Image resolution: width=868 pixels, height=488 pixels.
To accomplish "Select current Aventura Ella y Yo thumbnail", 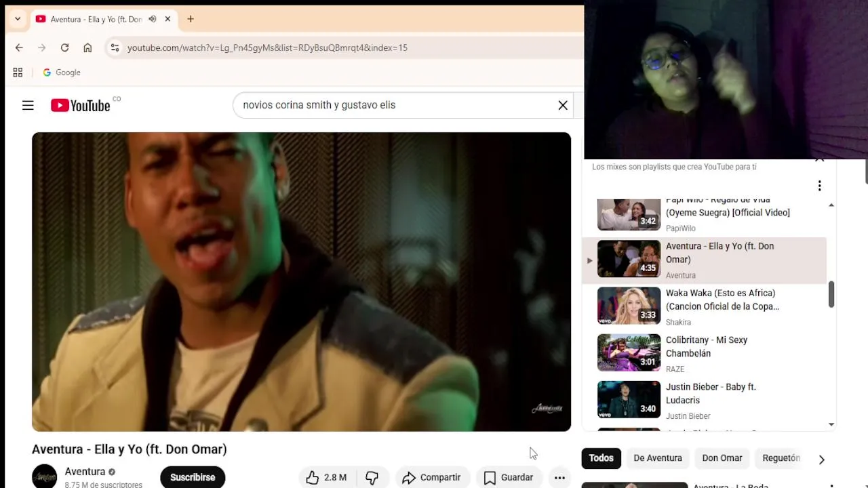I will click(629, 258).
